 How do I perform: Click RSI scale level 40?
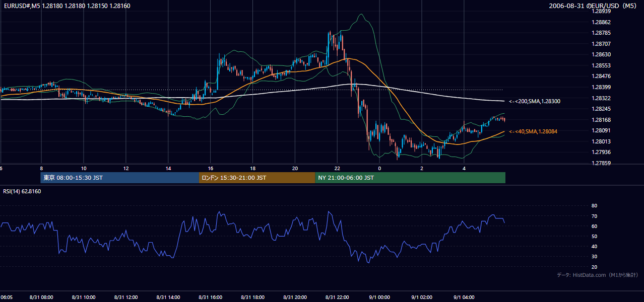coord(594,246)
